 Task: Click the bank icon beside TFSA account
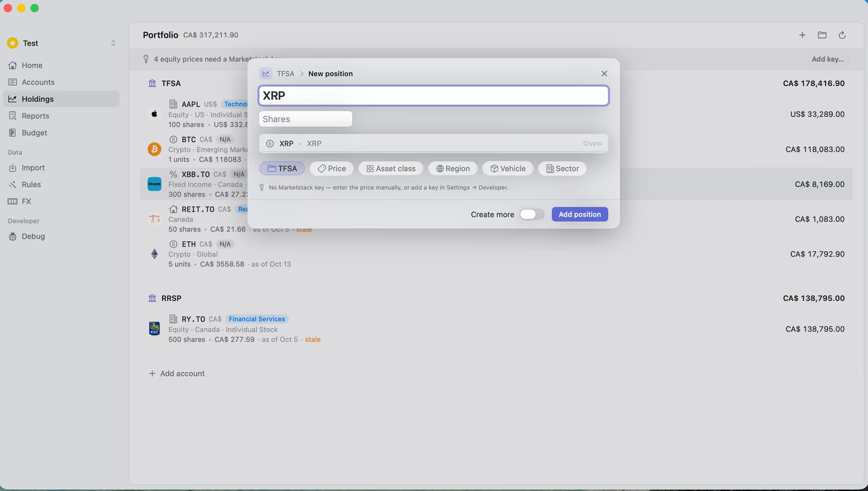pyautogui.click(x=152, y=83)
